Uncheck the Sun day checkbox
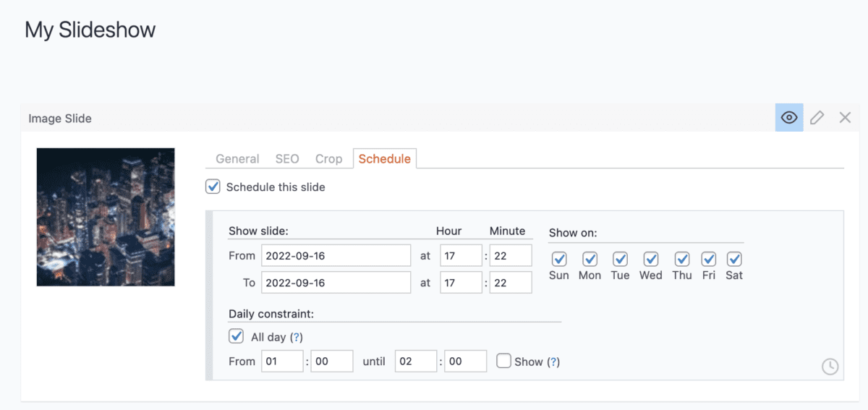 tap(558, 259)
